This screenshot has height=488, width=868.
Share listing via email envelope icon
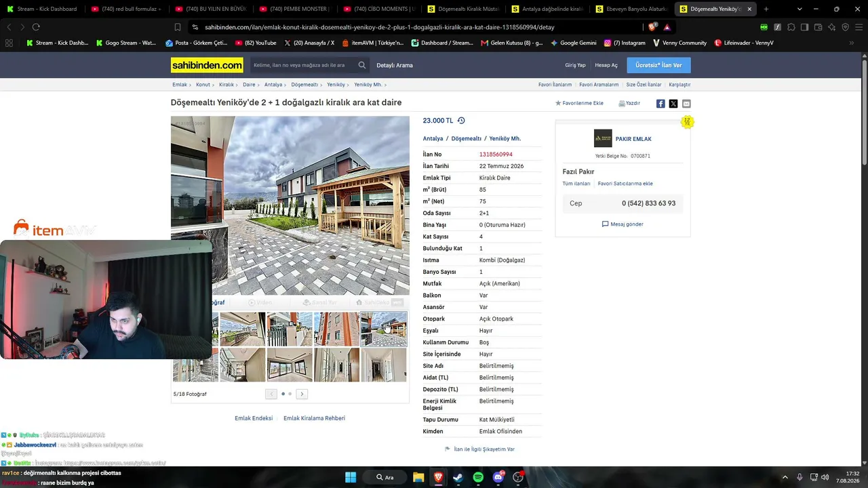point(686,104)
